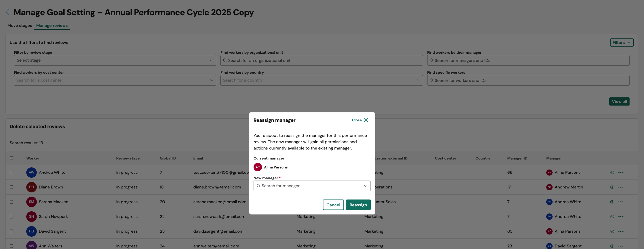
Task: Click the eye icon for Andrea White's review
Action: [x=612, y=173]
